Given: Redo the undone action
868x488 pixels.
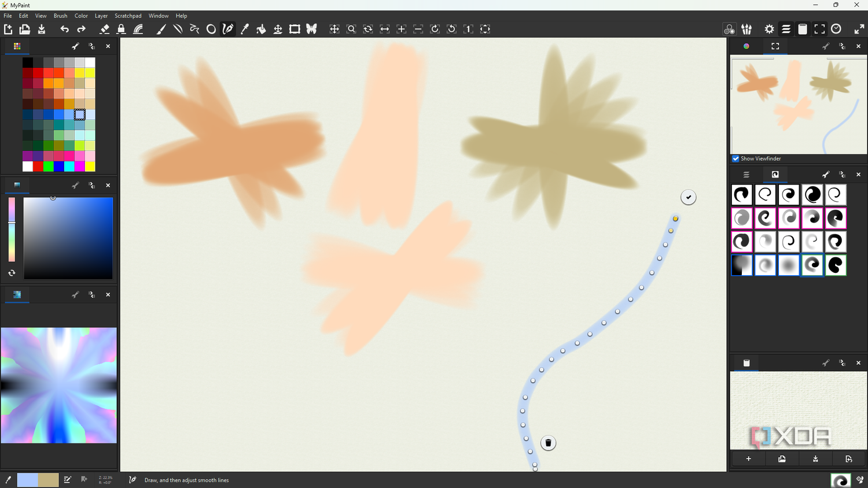Looking at the screenshot, I should 81,29.
